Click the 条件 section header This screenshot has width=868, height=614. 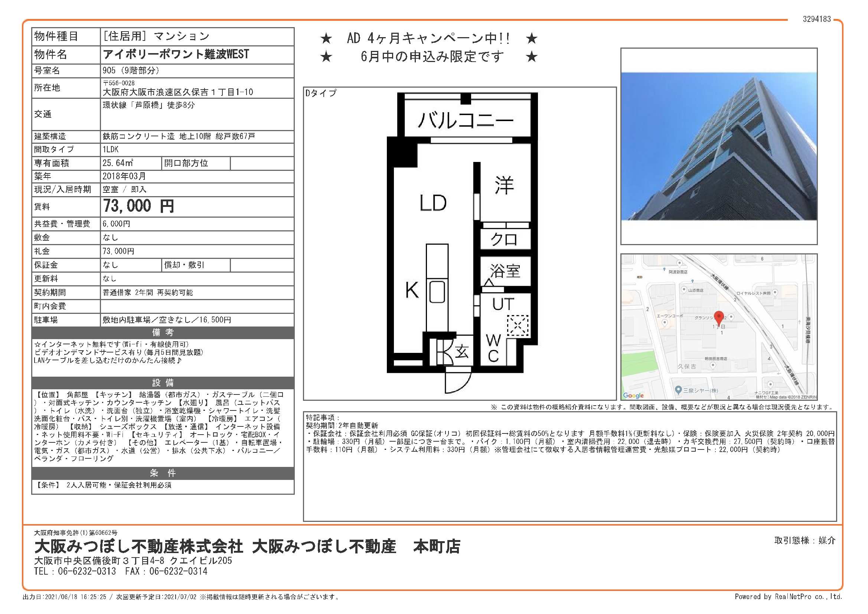[163, 473]
